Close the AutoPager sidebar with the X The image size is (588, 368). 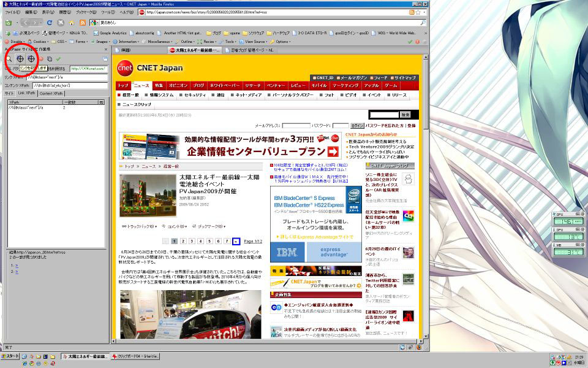point(106,49)
